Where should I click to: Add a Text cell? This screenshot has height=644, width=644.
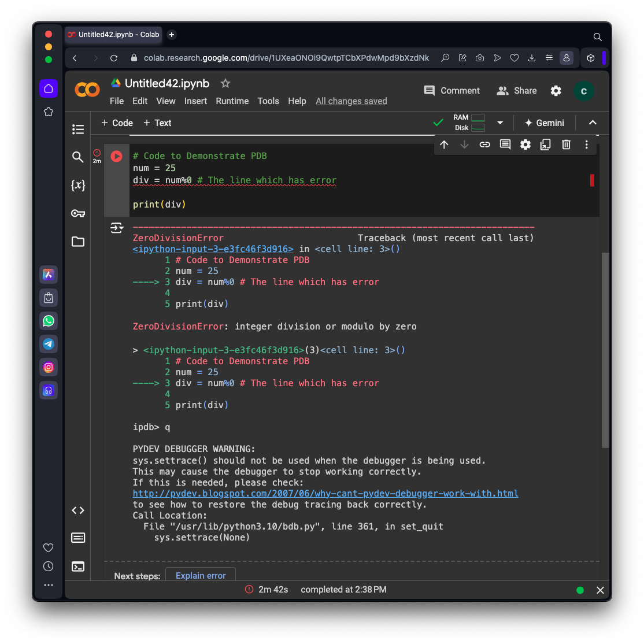tap(157, 123)
